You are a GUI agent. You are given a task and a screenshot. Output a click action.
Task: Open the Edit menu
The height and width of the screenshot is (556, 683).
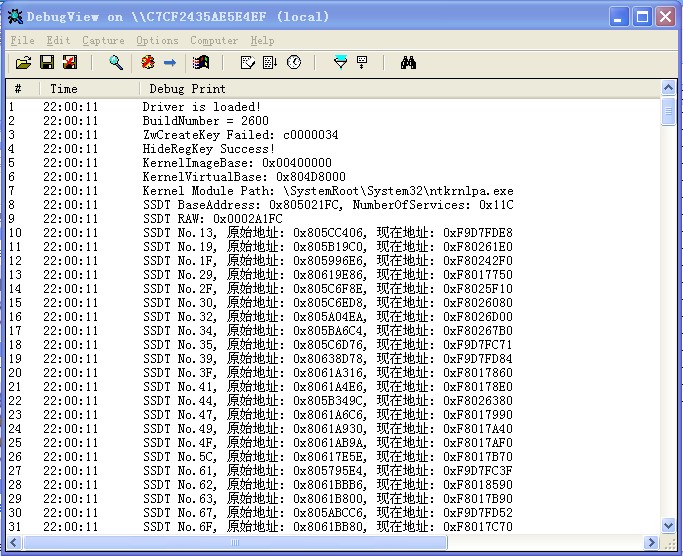[x=58, y=41]
